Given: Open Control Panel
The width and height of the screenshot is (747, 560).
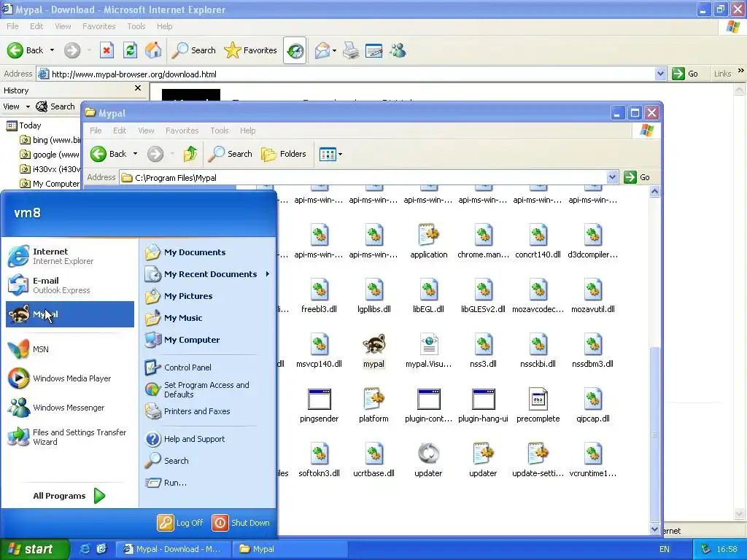Looking at the screenshot, I should pyautogui.click(x=208, y=367).
